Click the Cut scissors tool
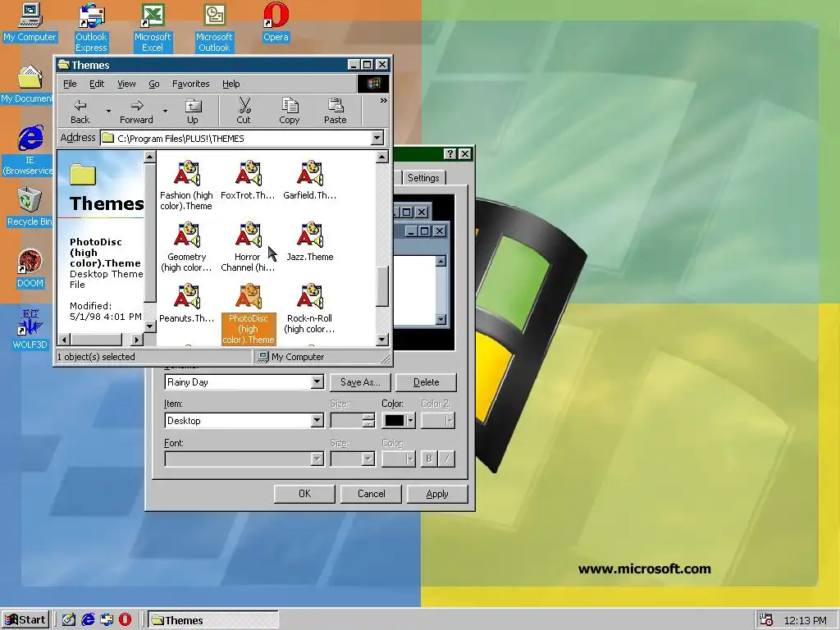 point(244,112)
